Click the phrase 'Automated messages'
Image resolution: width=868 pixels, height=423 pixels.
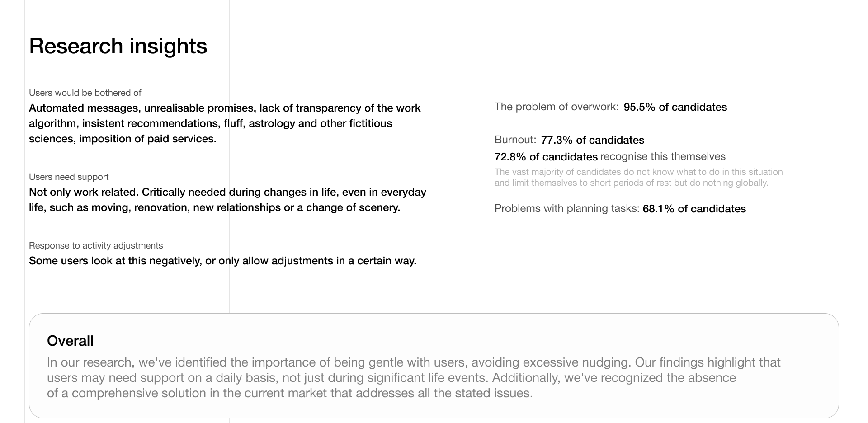[84, 108]
